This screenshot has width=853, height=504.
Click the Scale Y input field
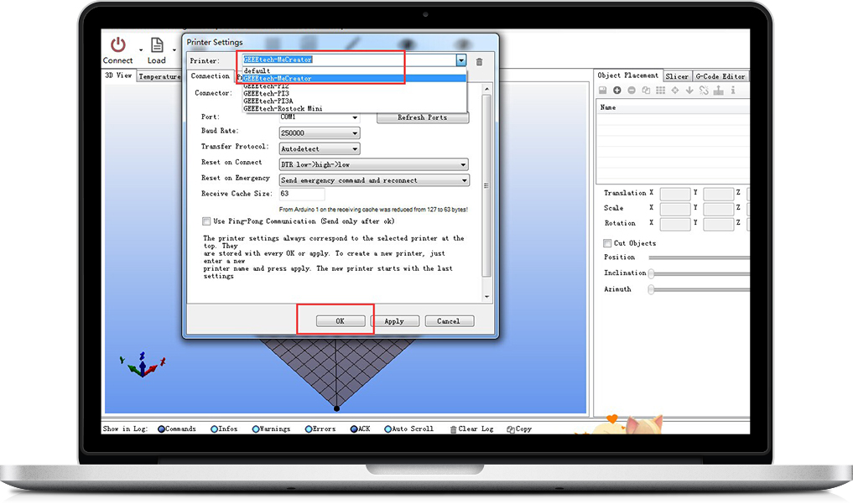(719, 209)
